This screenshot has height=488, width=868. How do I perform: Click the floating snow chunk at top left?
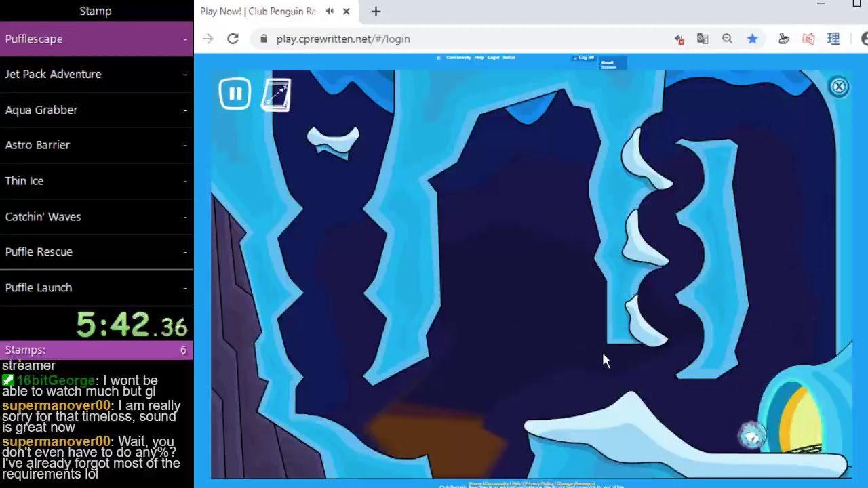point(333,142)
